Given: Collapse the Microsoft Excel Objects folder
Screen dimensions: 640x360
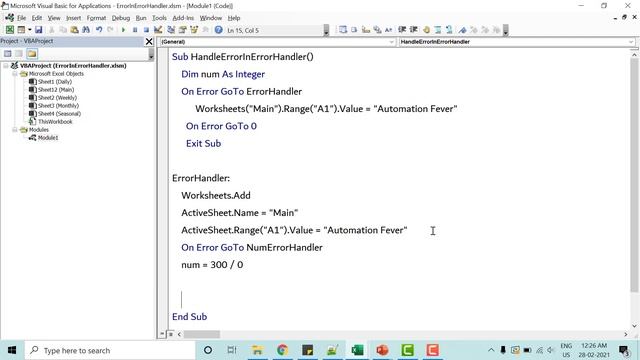Looking at the screenshot, I should [x=15, y=73].
